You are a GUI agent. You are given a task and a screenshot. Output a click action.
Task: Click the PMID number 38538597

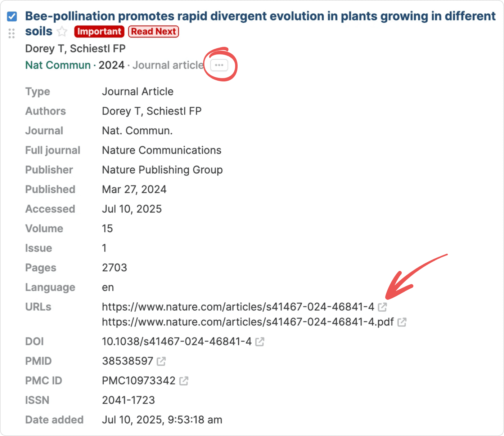(127, 361)
